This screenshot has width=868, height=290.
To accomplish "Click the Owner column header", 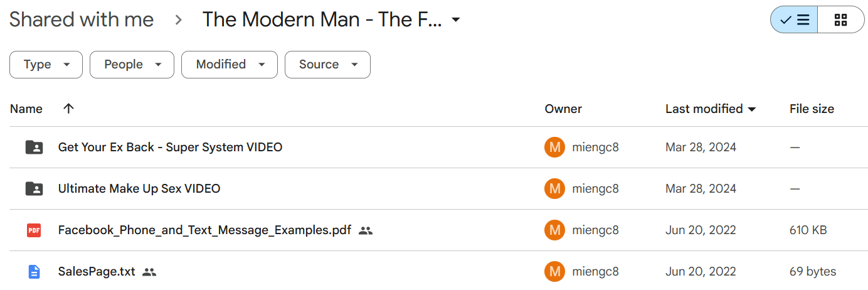I will 563,109.
